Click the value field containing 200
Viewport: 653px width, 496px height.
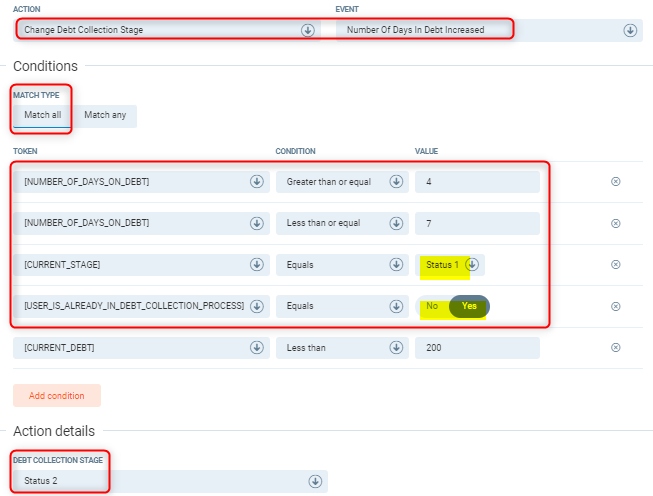coord(477,348)
